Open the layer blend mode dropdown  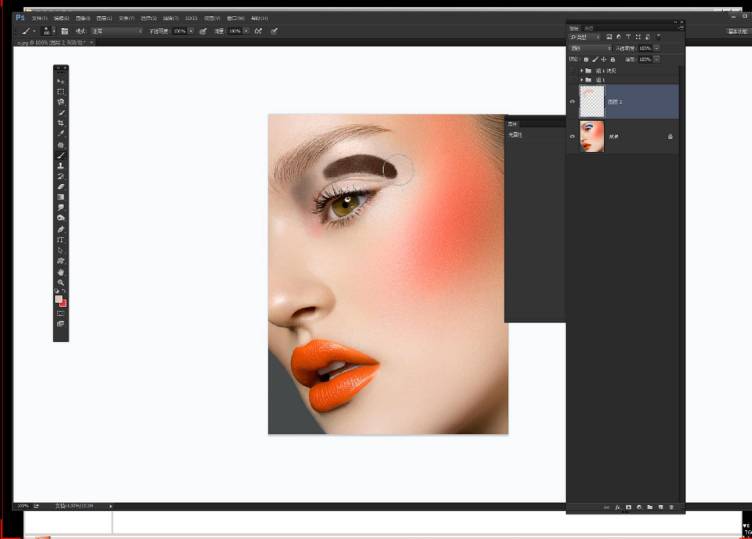coord(589,48)
